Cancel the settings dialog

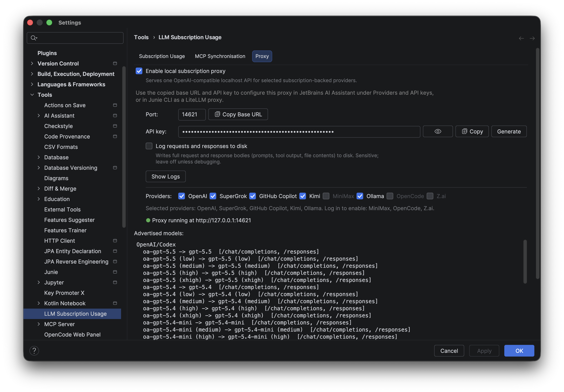point(449,351)
